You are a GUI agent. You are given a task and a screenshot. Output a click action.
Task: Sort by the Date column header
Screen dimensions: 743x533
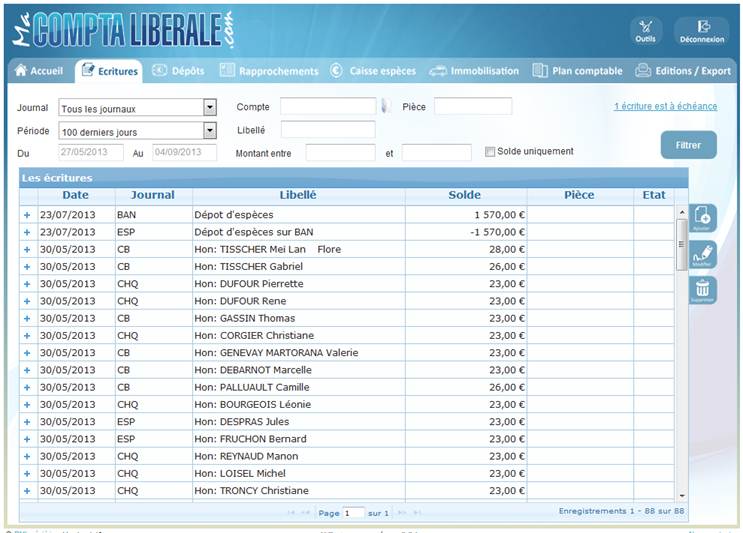76,195
